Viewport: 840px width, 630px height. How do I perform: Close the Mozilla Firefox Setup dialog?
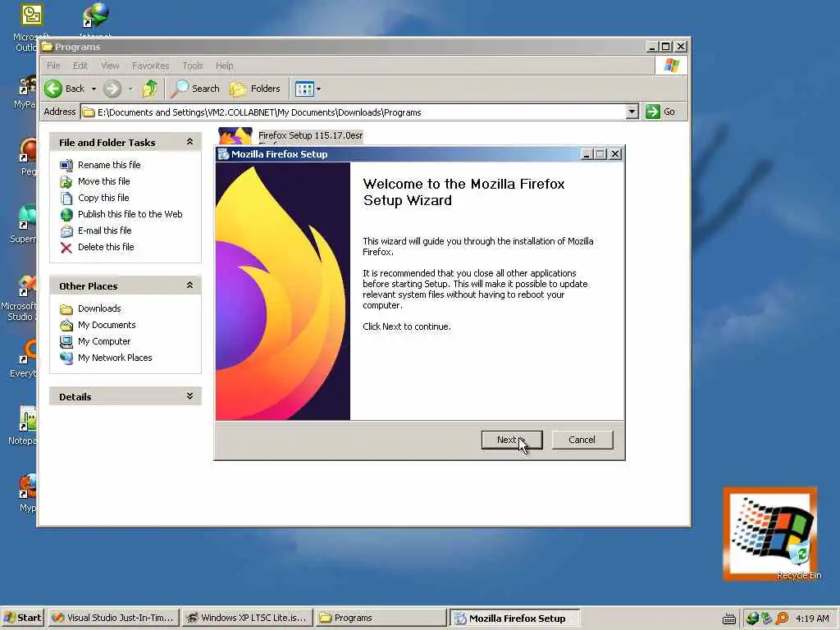[x=615, y=154]
